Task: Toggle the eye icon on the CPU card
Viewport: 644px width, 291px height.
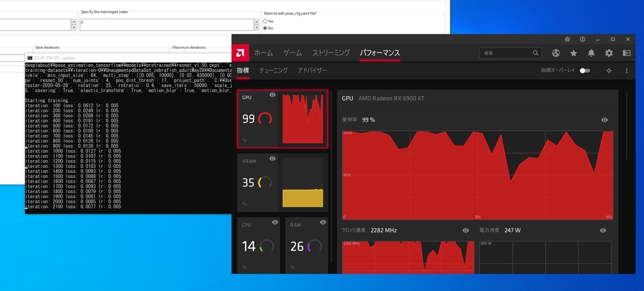Action: (275, 222)
